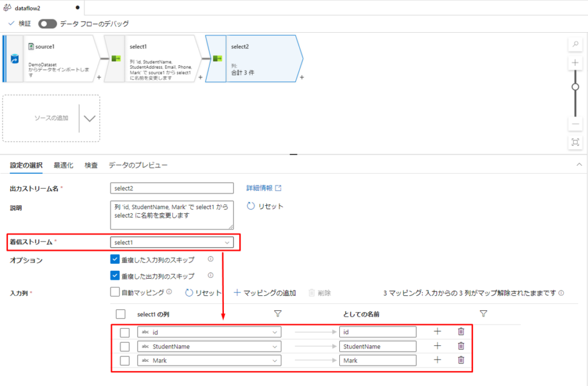
Task: Edit the Mark output name field
Action: (378, 360)
